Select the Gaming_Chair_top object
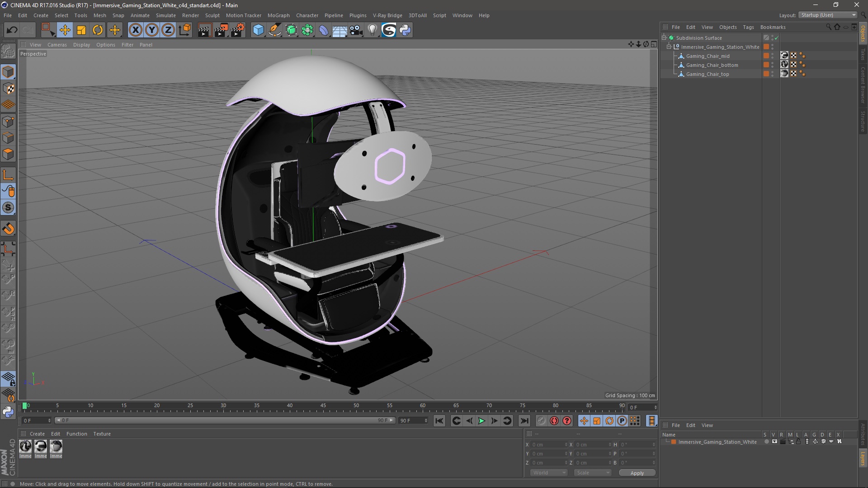 708,74
